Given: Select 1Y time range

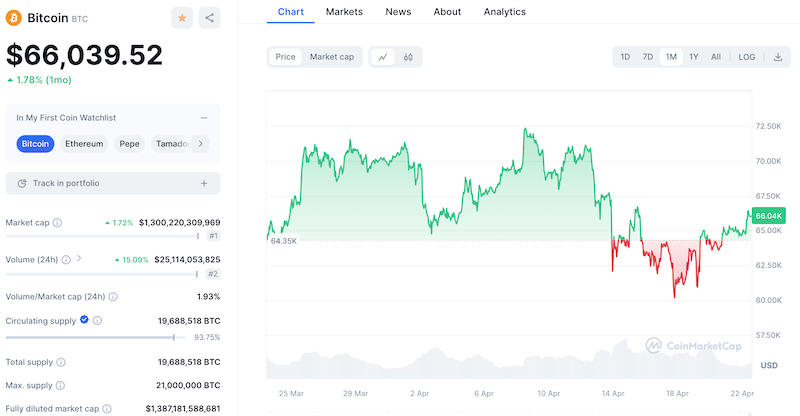Looking at the screenshot, I should tap(693, 57).
